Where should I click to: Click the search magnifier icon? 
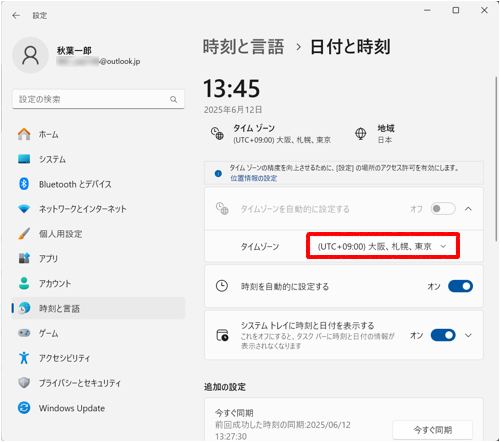pyautogui.click(x=174, y=99)
